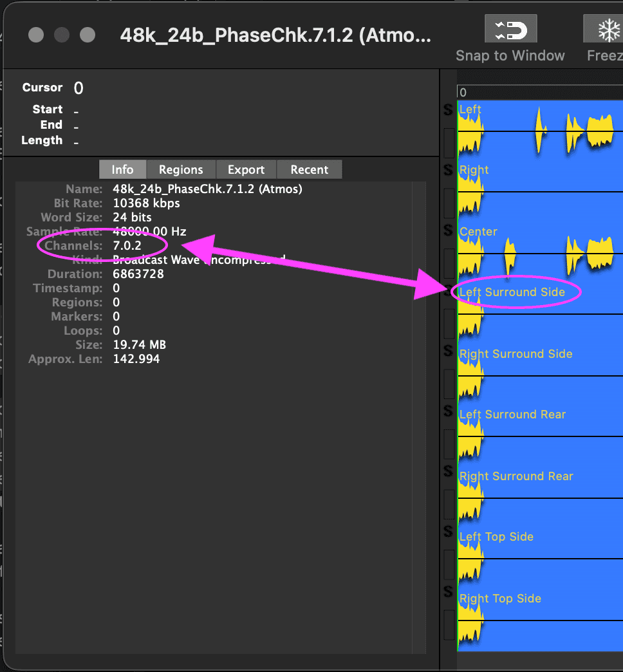Click the Snap to Window magnet icon

coord(510,28)
